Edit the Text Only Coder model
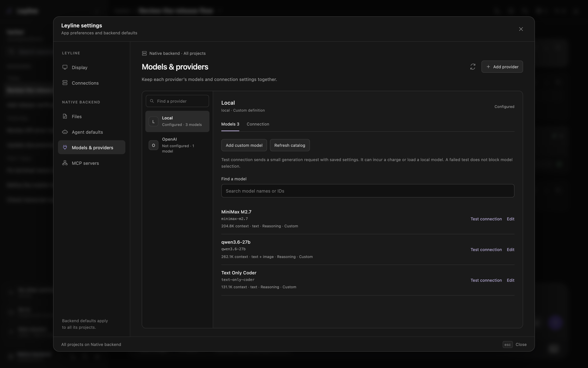Screen dimensions: 588x368 [x=510, y=280]
